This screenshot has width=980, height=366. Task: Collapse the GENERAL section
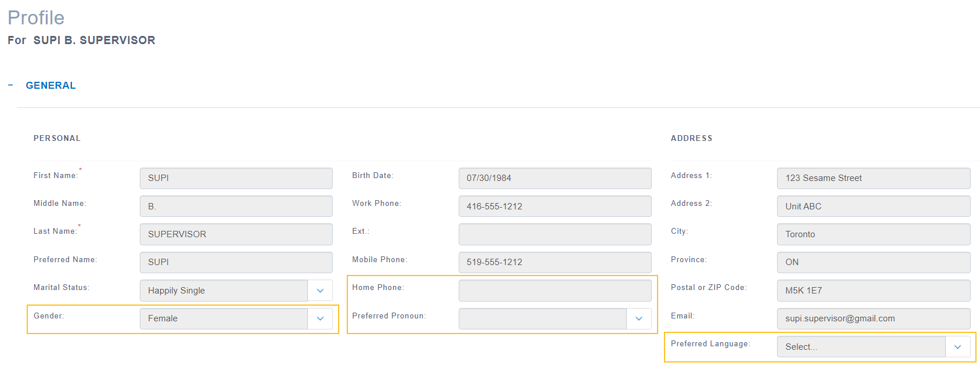click(11, 85)
